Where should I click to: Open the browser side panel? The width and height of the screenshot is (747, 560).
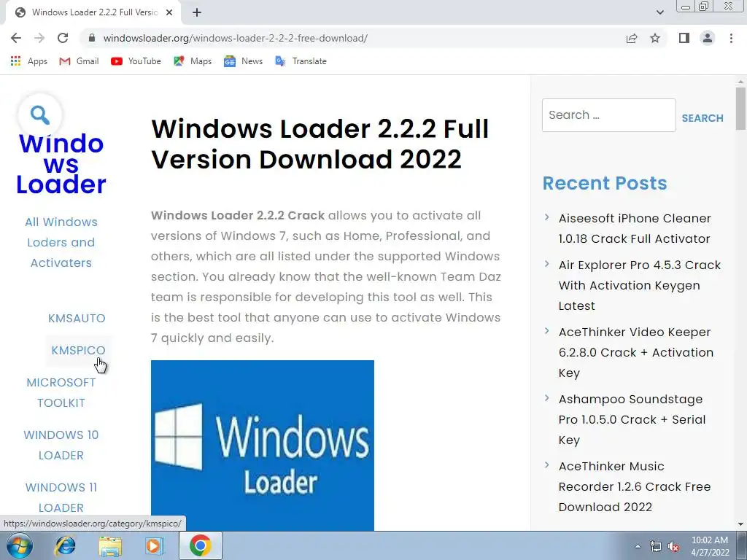(x=684, y=38)
